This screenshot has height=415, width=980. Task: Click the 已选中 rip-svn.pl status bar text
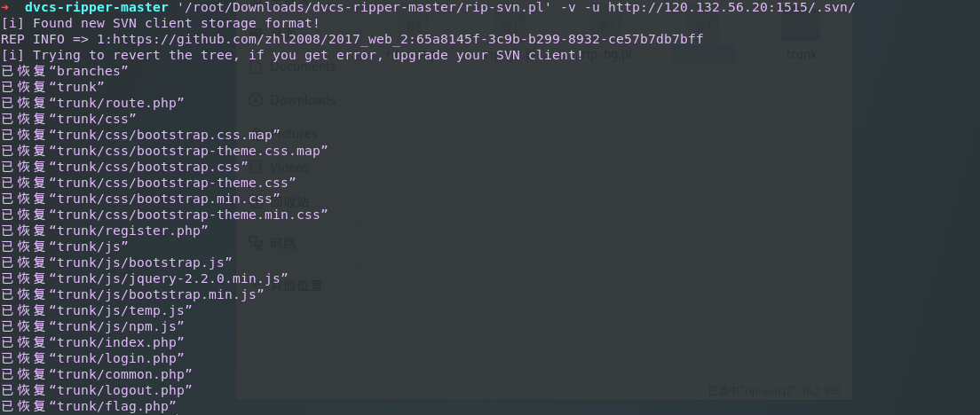coord(773,390)
